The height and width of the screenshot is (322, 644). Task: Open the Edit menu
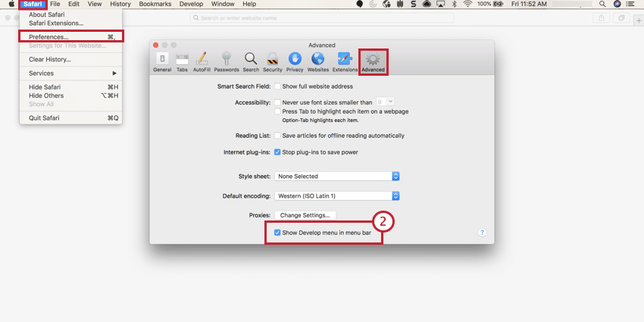point(74,4)
